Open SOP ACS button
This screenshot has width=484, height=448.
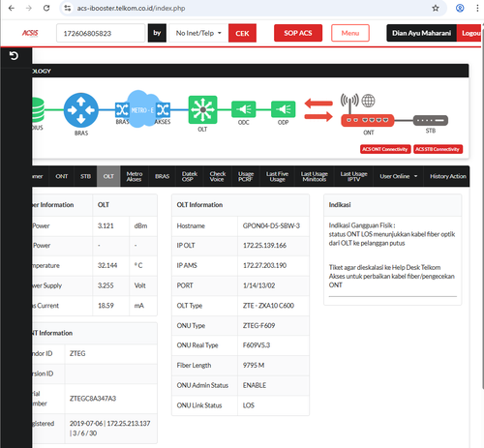click(298, 33)
